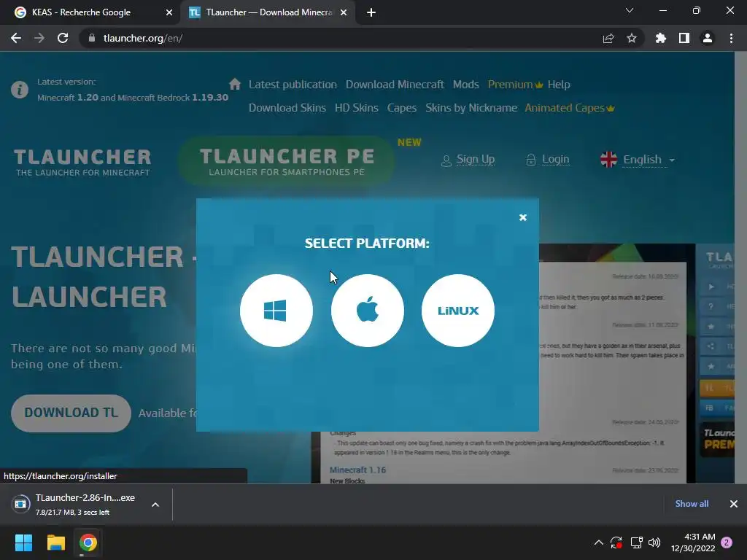Open the Capes menu item

pyautogui.click(x=402, y=108)
